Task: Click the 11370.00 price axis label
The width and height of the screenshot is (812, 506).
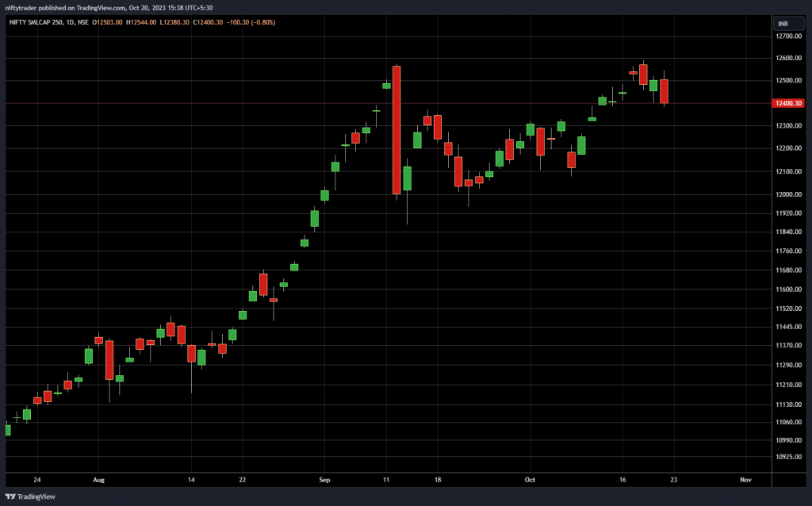Action: click(x=789, y=346)
